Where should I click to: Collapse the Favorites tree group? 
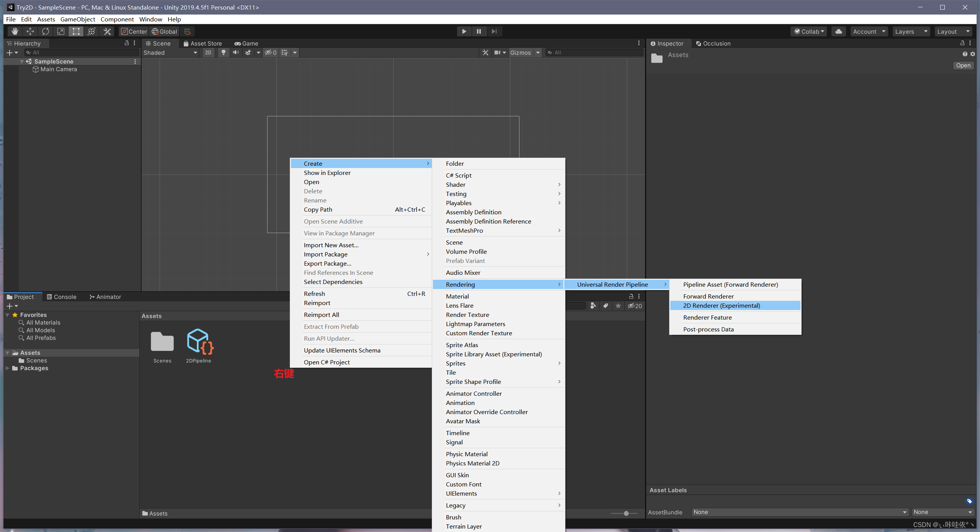coord(7,315)
